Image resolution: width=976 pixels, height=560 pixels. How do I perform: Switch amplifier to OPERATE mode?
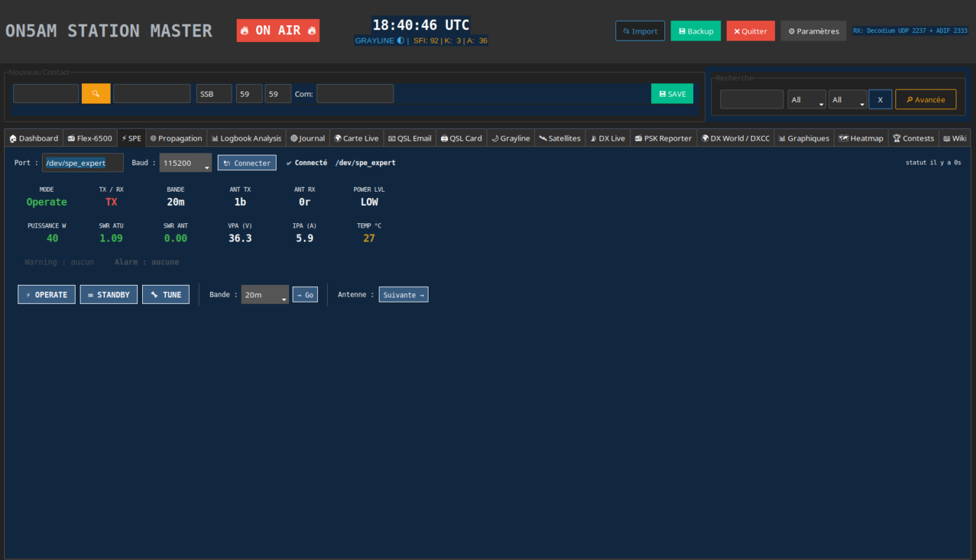47,295
